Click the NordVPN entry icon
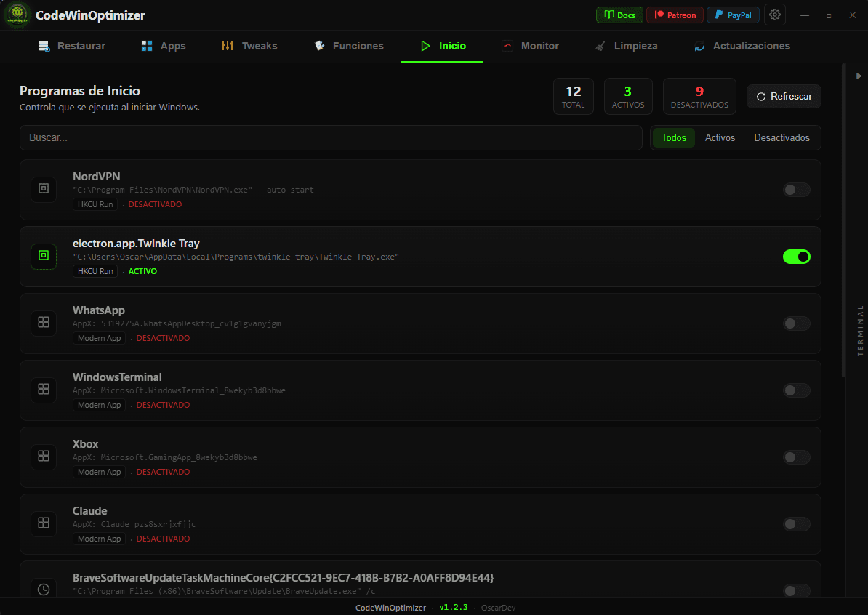The width and height of the screenshot is (868, 615). (x=44, y=189)
